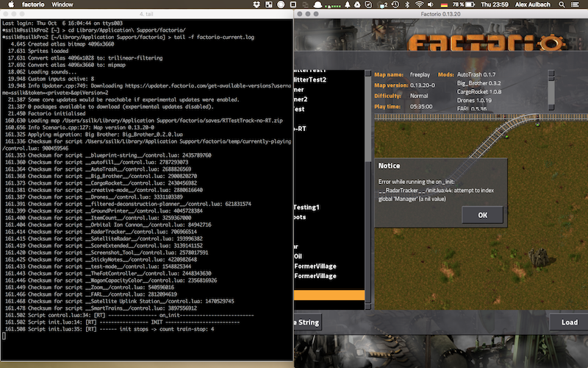Click the clock showing Thu 23:59

point(494,4)
